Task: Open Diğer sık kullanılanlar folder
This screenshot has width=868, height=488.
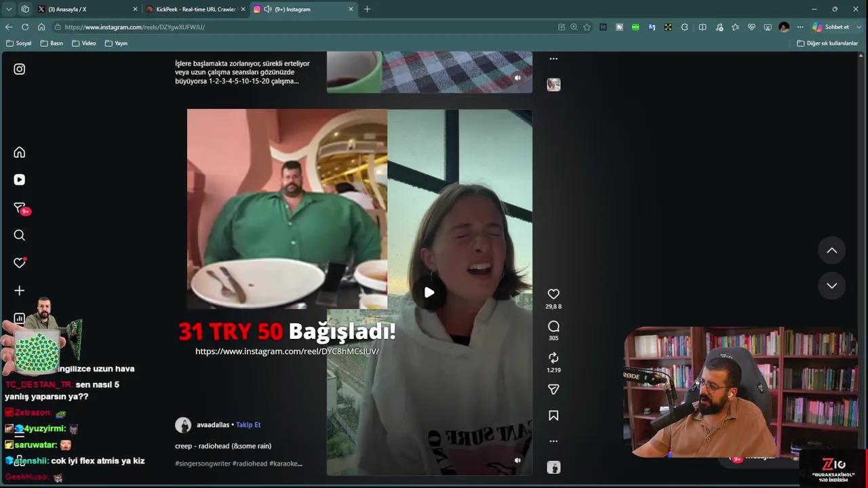Action: coord(827,43)
